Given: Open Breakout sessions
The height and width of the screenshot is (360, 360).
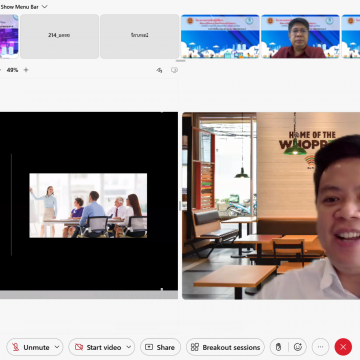Looking at the screenshot, I should pos(225,347).
